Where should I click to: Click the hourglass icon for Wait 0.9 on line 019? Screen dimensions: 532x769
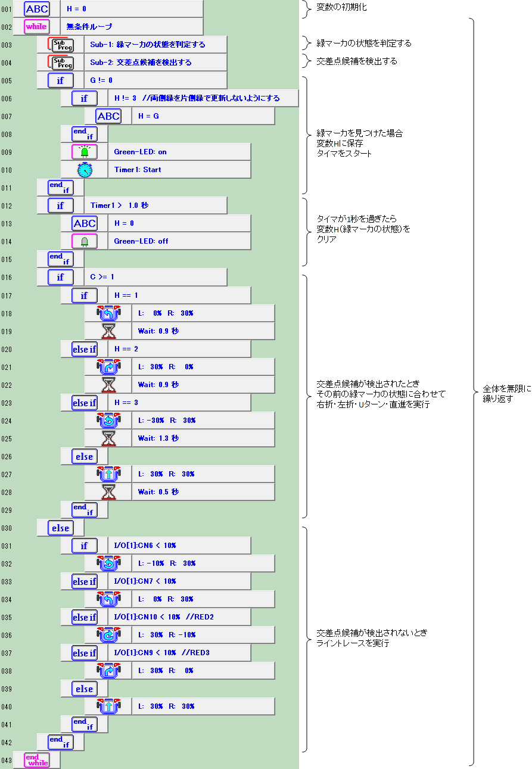[108, 331]
